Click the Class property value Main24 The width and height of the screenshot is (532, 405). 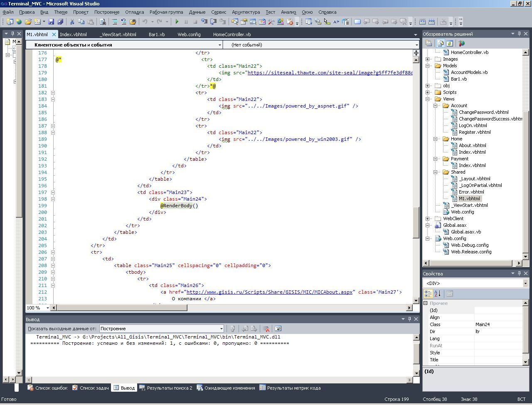click(498, 324)
